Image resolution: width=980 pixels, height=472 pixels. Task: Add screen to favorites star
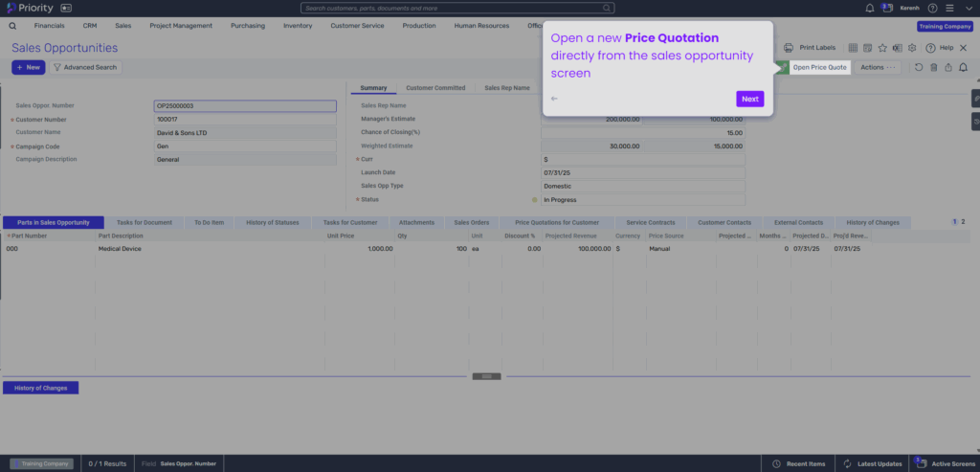pos(882,48)
